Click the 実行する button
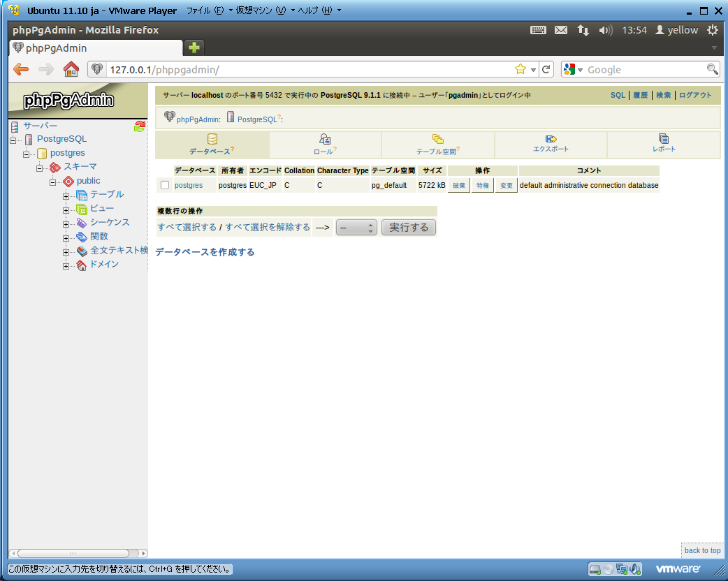The height and width of the screenshot is (581, 728). click(x=409, y=228)
